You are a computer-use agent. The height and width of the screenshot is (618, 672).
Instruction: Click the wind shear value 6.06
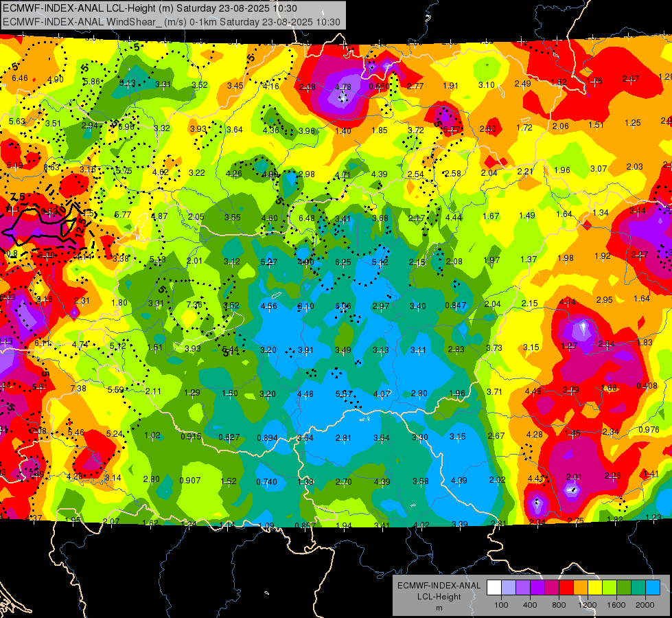(x=343, y=306)
